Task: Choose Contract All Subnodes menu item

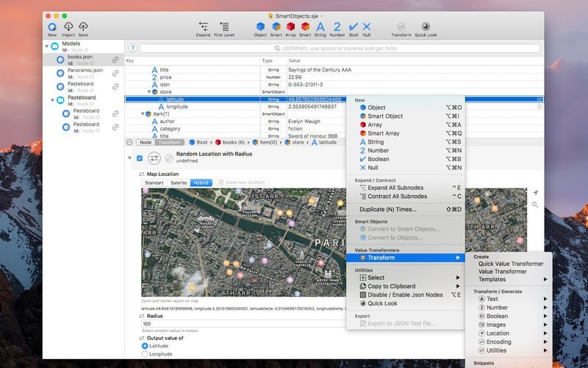Action: click(x=406, y=197)
